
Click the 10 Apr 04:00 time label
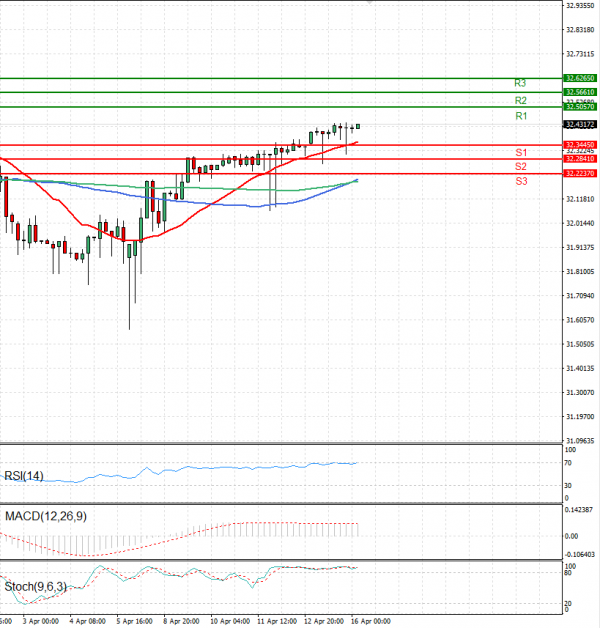230,621
